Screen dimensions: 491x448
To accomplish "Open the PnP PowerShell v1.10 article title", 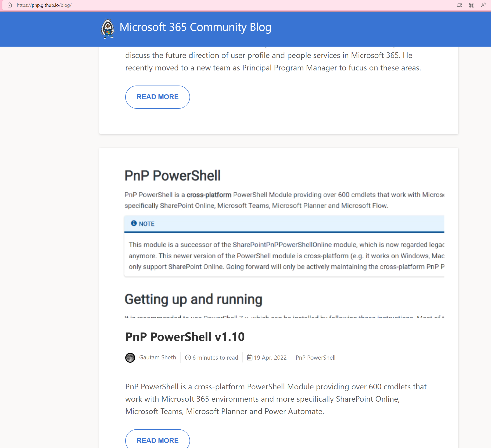I will (185, 337).
